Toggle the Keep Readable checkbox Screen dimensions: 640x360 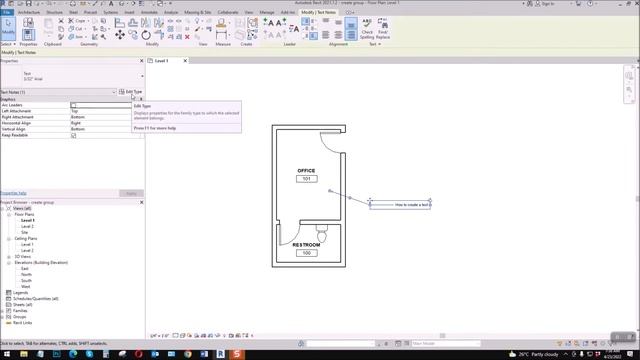point(73,136)
